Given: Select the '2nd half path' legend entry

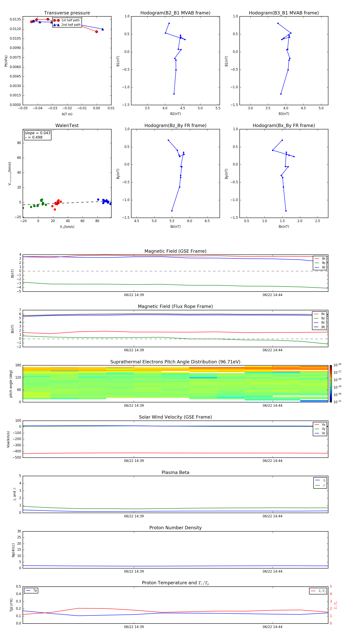Looking at the screenshot, I should click(67, 25).
